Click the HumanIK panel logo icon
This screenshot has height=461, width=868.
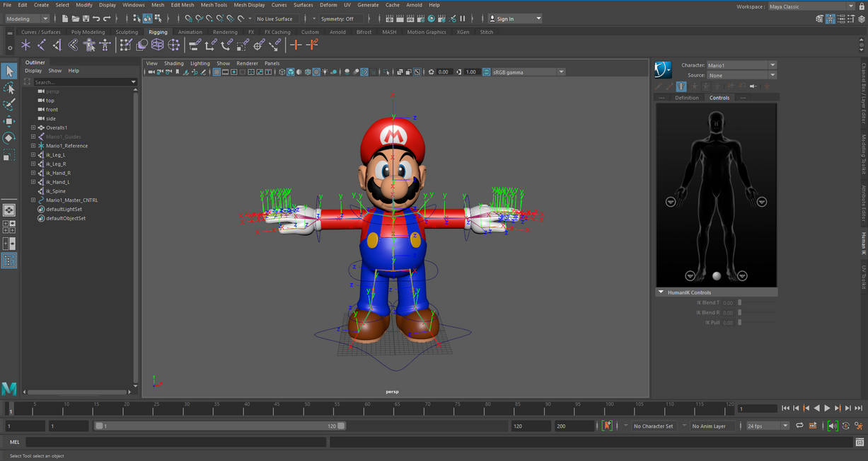point(663,69)
